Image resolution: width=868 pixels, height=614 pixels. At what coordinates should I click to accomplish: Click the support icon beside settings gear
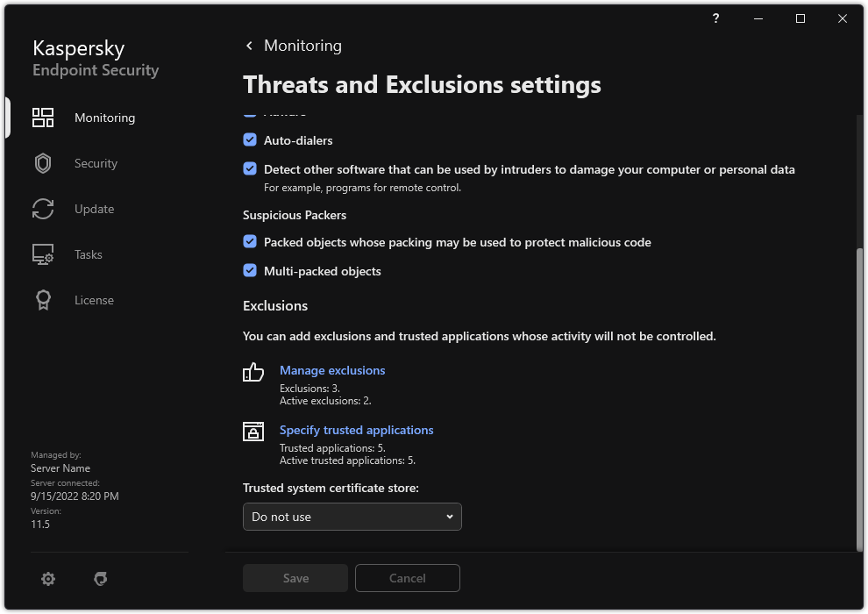pyautogui.click(x=101, y=579)
